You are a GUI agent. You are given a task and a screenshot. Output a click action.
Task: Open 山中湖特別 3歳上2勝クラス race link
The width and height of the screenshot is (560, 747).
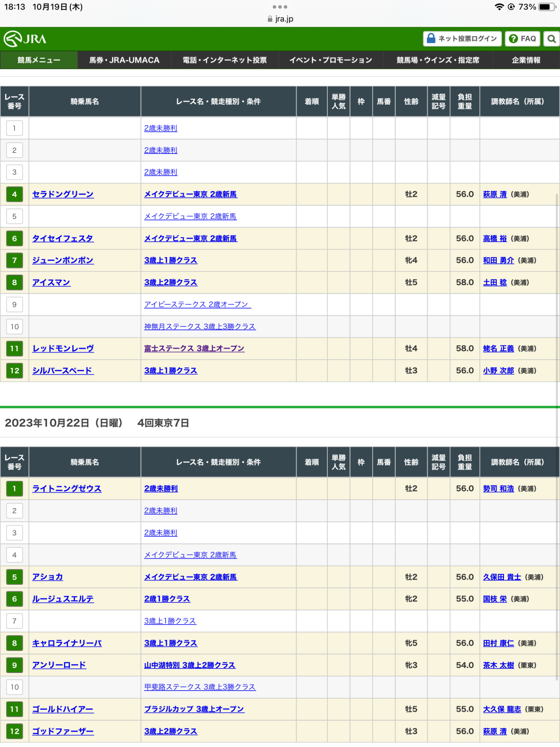point(190,665)
